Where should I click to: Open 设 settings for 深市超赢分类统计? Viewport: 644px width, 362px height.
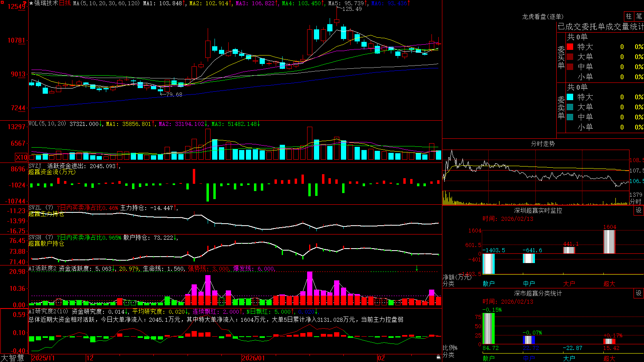pyautogui.click(x=639, y=293)
